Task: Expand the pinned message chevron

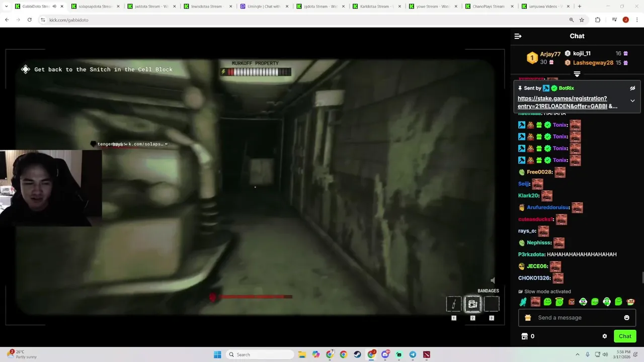Action: point(632,101)
